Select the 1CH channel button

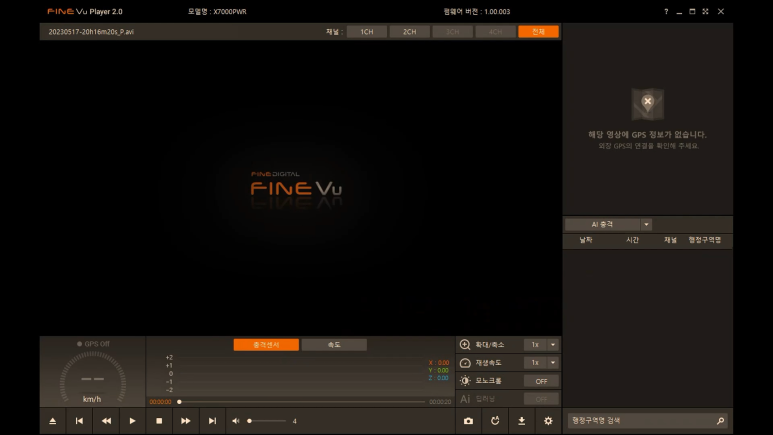[x=367, y=32]
